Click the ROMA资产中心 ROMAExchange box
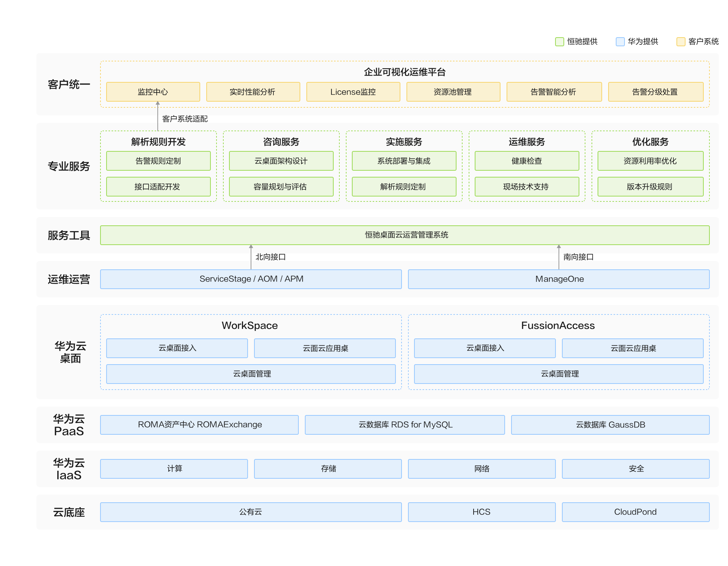 point(199,425)
